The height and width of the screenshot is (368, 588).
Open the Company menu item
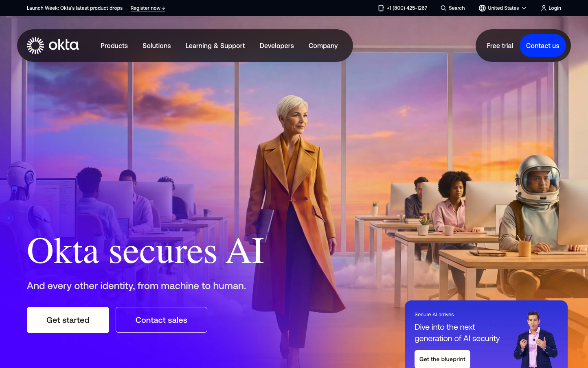pos(323,46)
